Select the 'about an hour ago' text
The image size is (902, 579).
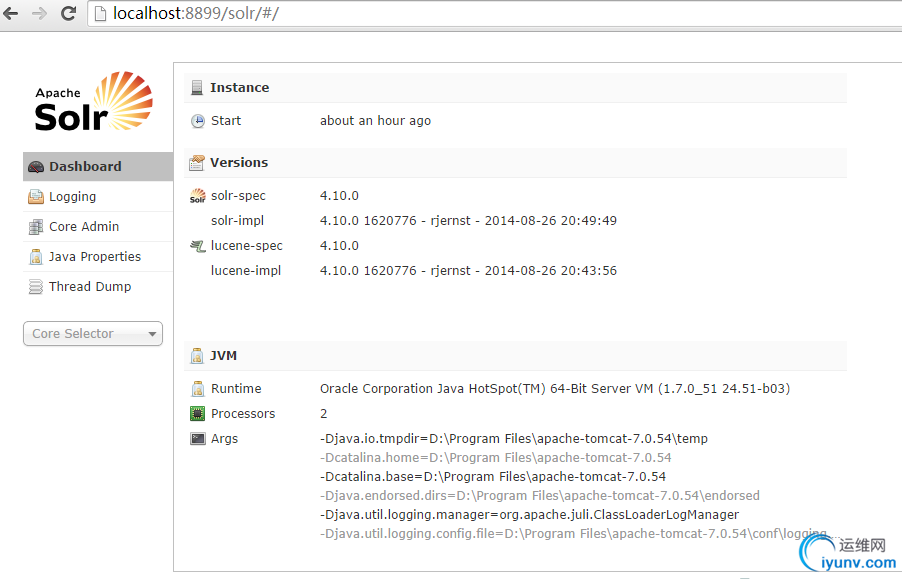coord(375,121)
